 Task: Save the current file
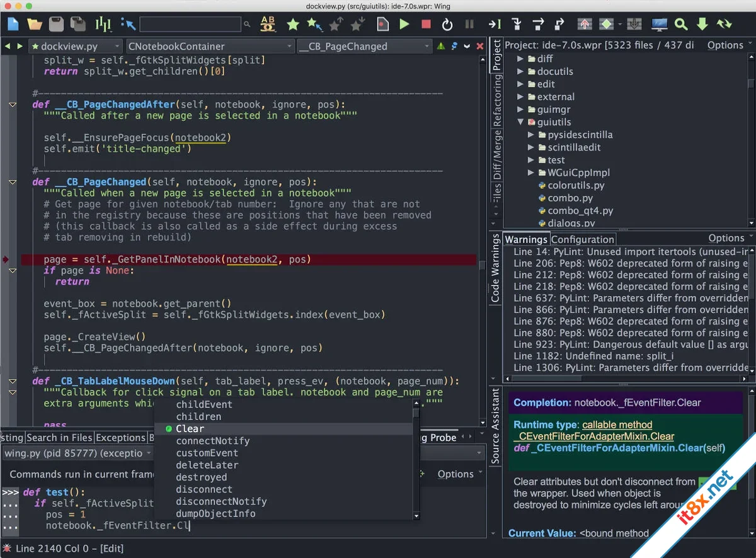pyautogui.click(x=56, y=25)
